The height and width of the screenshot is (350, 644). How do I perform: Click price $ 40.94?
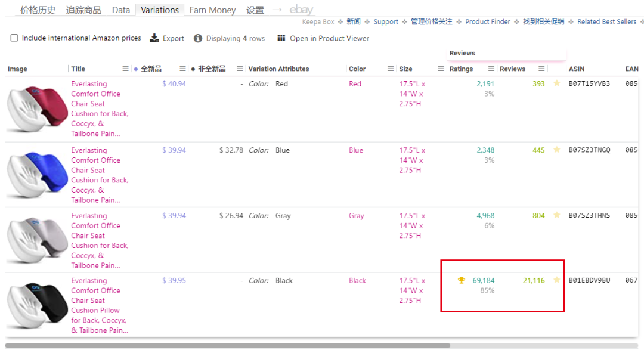[x=174, y=84]
